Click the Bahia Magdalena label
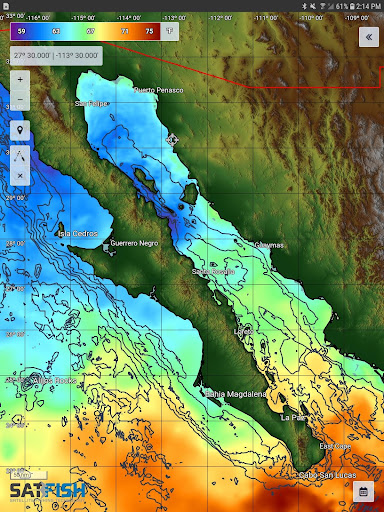384x512 pixels. click(236, 394)
